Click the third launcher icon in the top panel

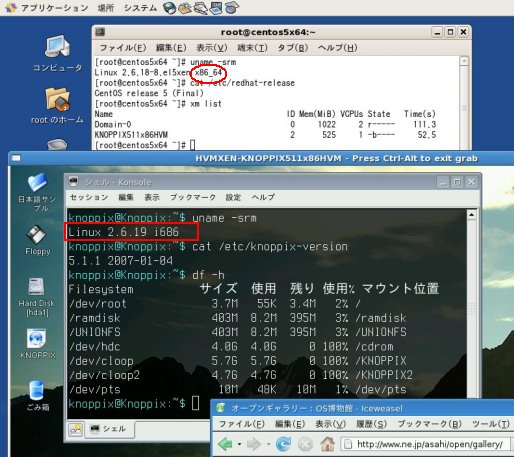click(x=201, y=8)
